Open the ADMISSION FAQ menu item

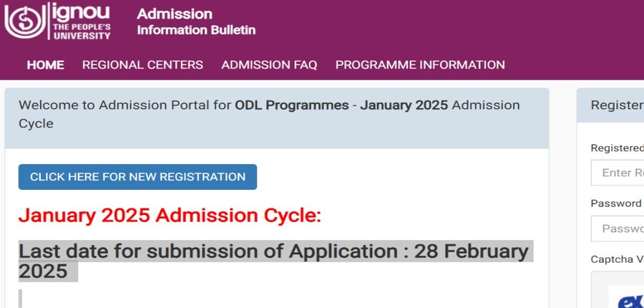pos(269,64)
